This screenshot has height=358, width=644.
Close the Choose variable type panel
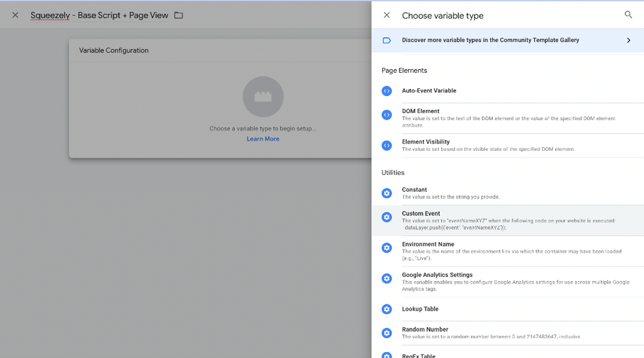point(386,15)
